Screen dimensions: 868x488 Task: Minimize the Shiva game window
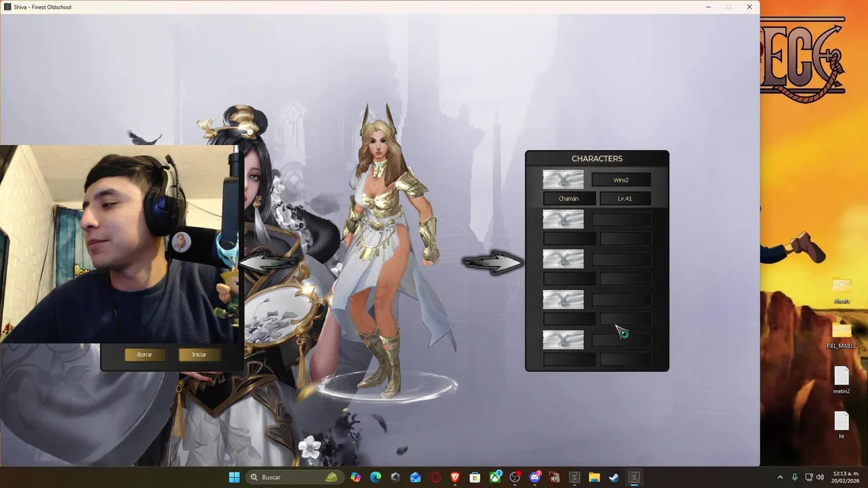(x=708, y=7)
